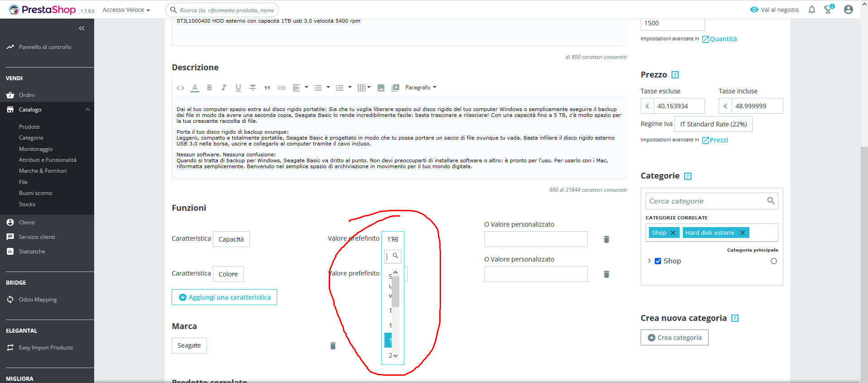The width and height of the screenshot is (868, 383).
Task: Open the notifications bell
Action: (x=812, y=10)
